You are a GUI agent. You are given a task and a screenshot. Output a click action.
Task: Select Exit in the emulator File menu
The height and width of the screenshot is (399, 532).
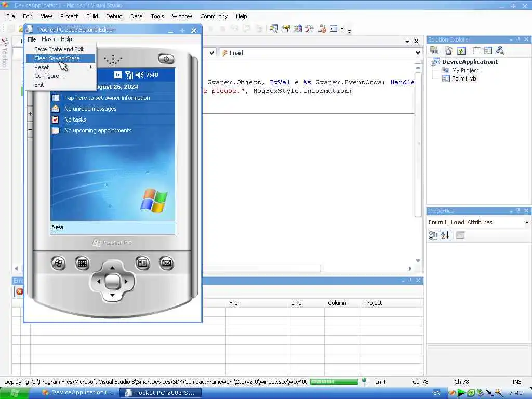pyautogui.click(x=60, y=85)
